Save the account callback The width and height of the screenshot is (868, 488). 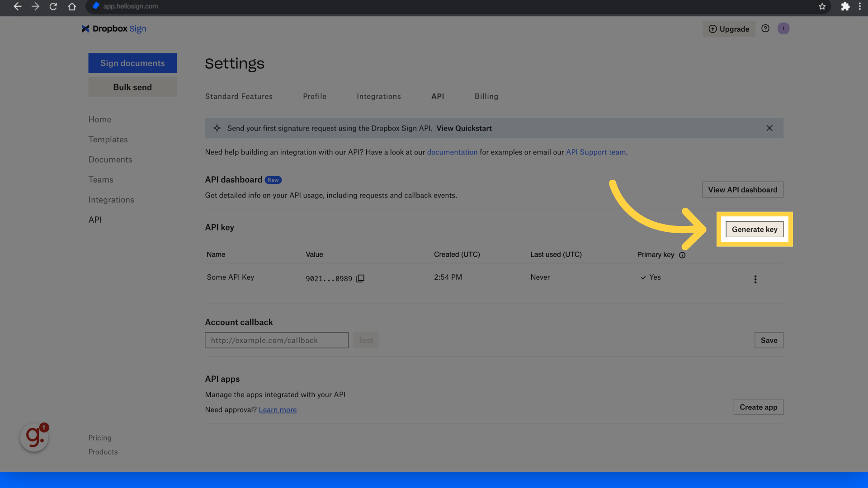[x=769, y=340]
